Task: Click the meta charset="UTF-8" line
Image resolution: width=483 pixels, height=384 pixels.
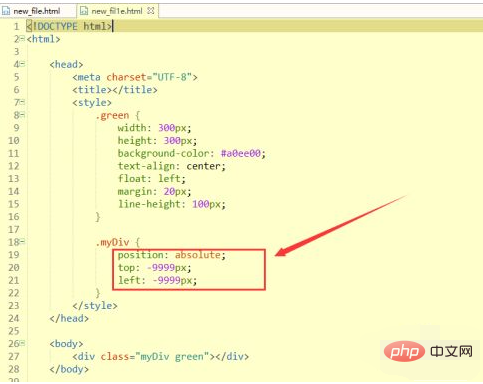Action: click(x=135, y=77)
